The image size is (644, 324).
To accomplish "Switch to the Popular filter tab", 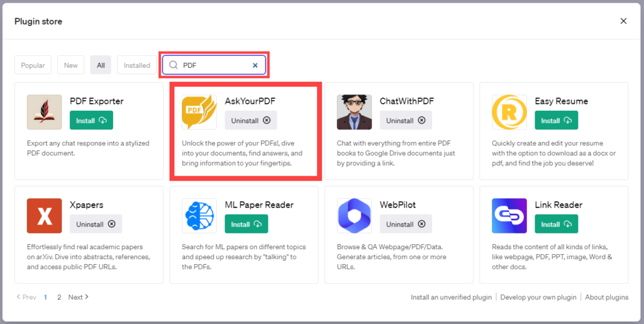I will point(33,65).
